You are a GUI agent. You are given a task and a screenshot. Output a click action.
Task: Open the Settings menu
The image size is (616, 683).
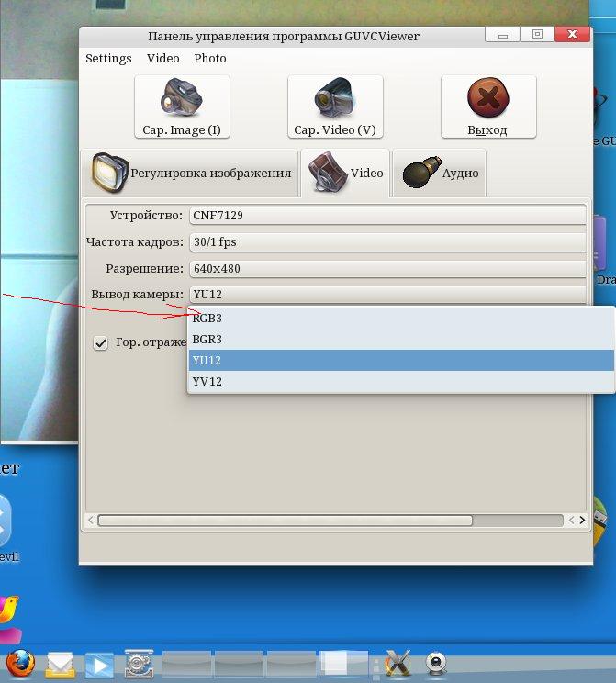click(x=108, y=59)
